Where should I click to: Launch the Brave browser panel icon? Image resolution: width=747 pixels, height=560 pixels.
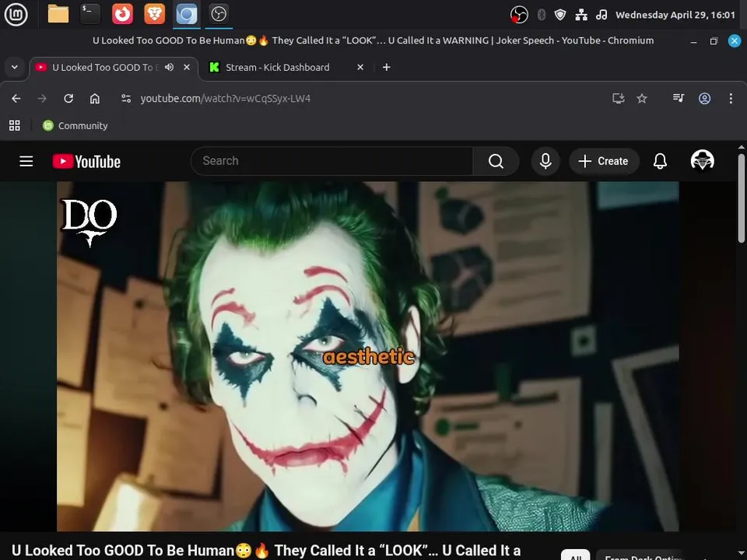pyautogui.click(x=155, y=14)
